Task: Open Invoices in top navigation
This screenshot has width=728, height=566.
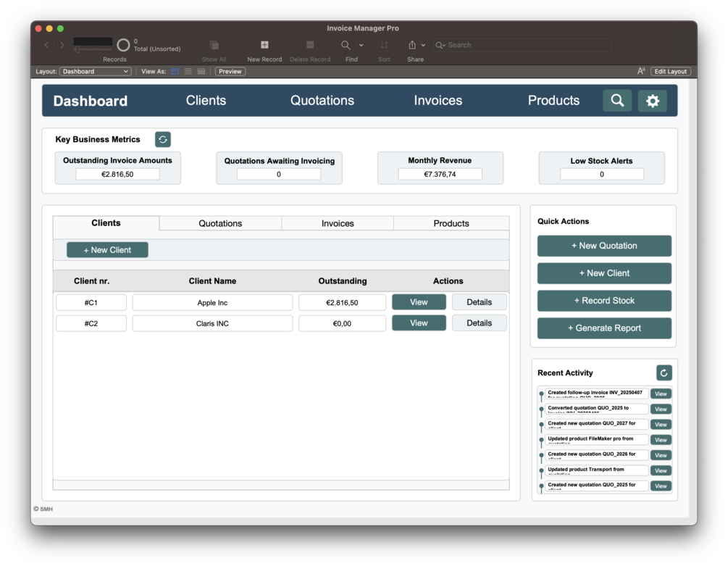Action: point(438,100)
